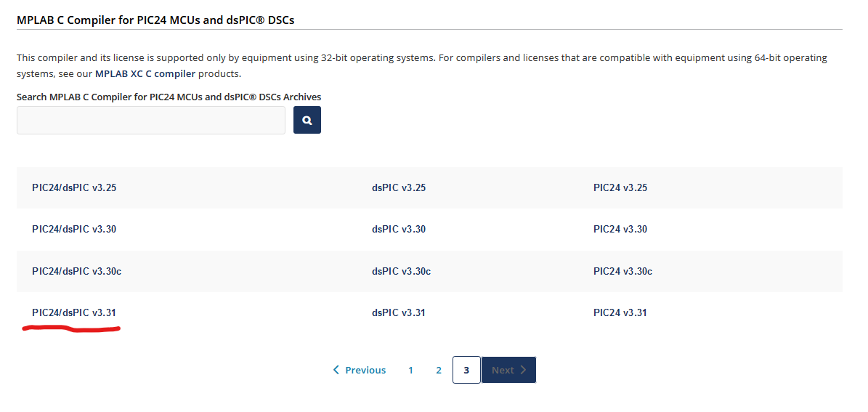Select the PIC24 v3.31 link

click(x=620, y=312)
